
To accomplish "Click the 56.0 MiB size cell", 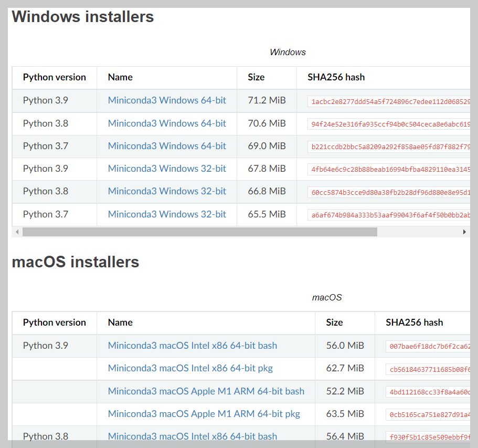I will (345, 346).
